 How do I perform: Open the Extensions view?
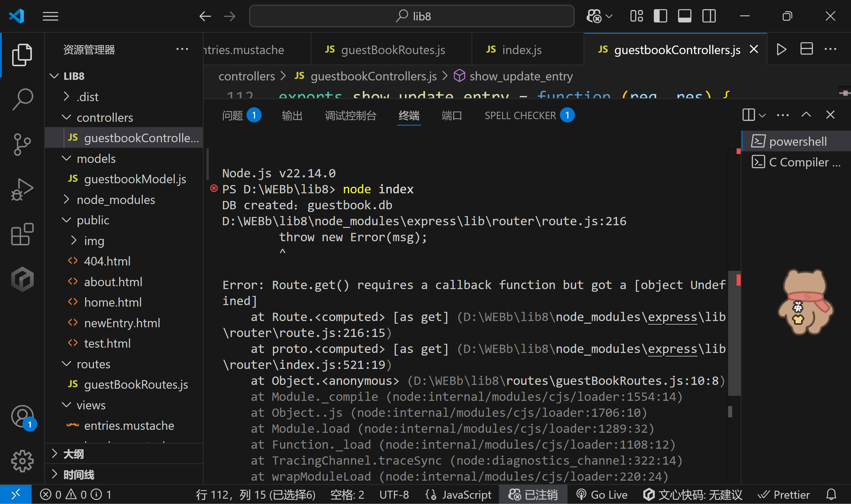22,234
